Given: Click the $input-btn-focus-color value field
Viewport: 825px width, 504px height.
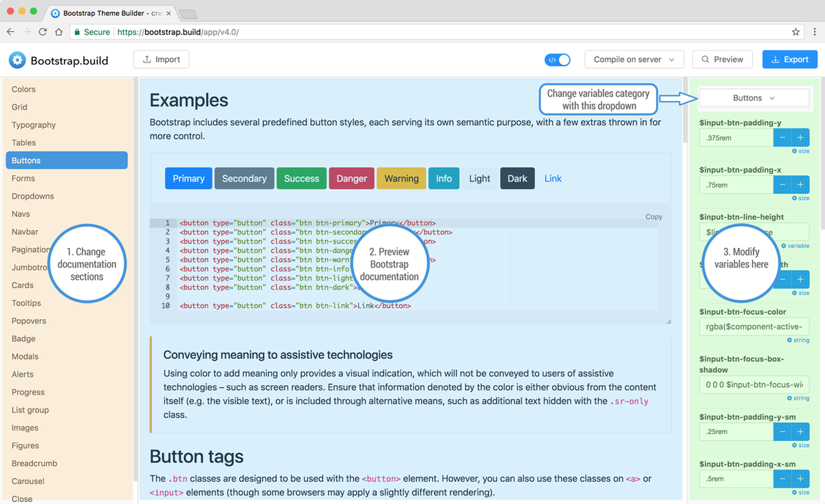Looking at the screenshot, I should click(754, 327).
